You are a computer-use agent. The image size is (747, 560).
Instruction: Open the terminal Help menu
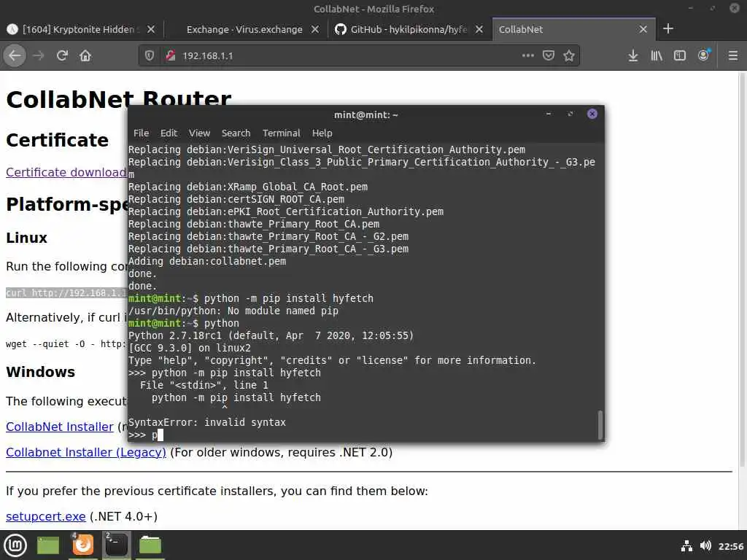322,133
